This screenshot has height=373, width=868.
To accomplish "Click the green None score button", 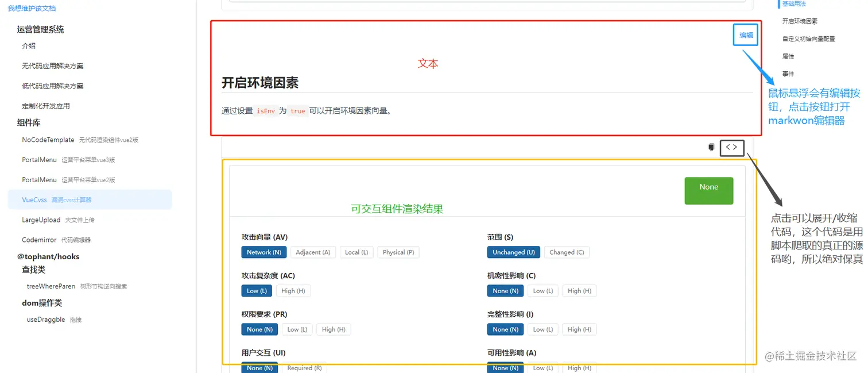I will (708, 190).
